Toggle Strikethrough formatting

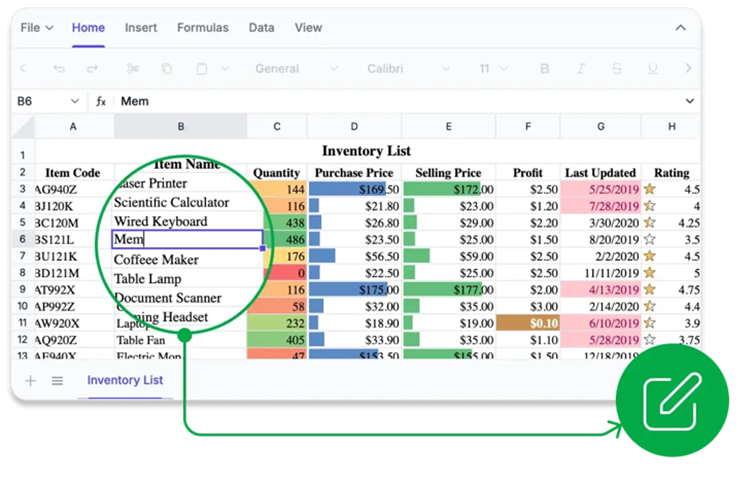point(617,69)
